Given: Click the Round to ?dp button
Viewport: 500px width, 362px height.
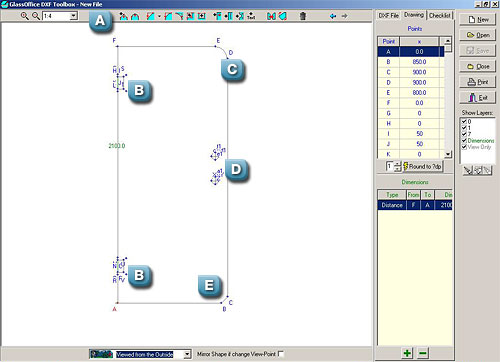Looking at the screenshot, I should click(422, 166).
